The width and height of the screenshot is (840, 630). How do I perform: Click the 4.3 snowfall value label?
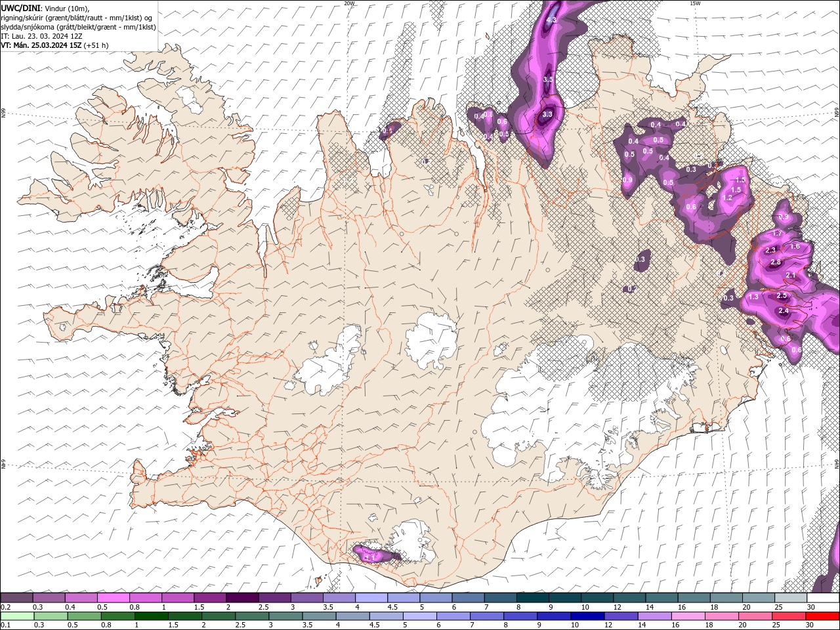[x=551, y=20]
